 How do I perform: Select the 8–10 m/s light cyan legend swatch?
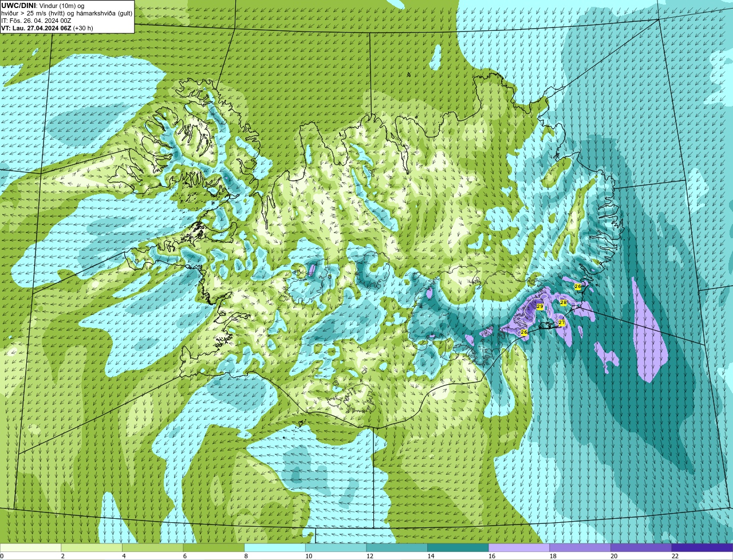(275, 547)
